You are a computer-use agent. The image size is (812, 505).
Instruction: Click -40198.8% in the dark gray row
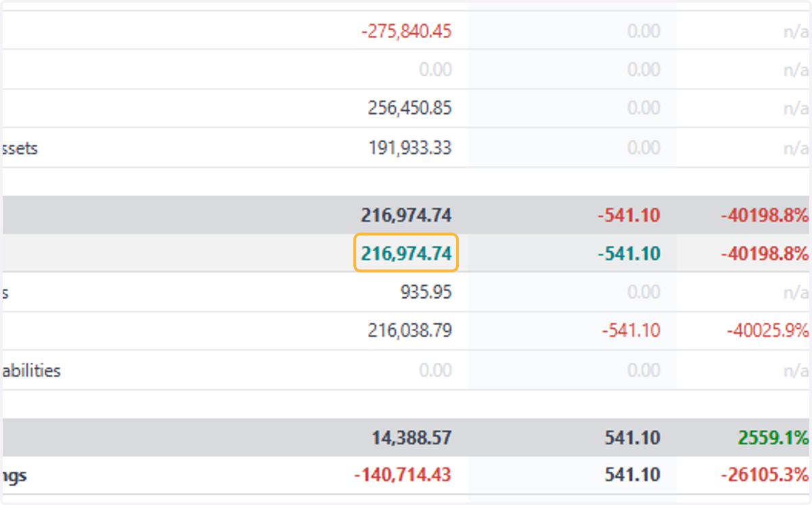tap(765, 216)
